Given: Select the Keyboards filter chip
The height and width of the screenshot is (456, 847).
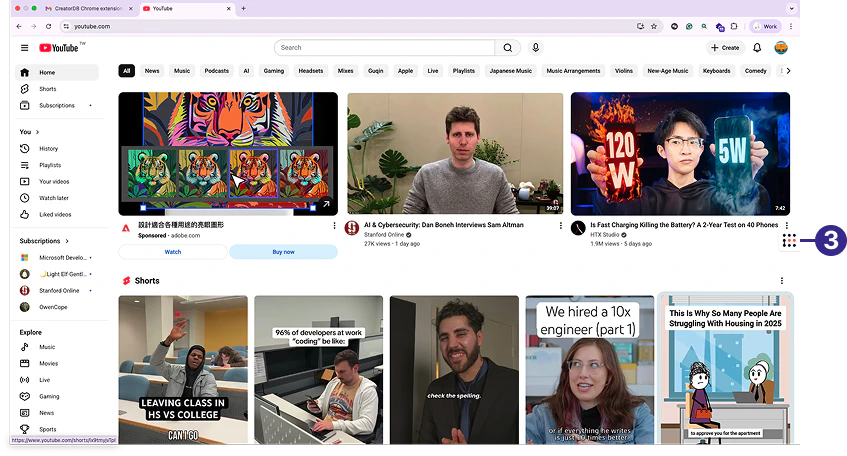Looking at the screenshot, I should pyautogui.click(x=716, y=71).
